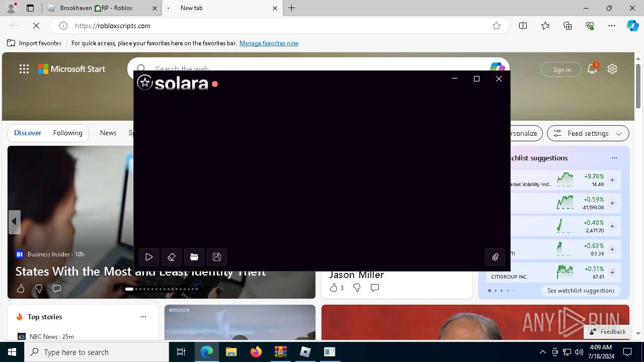Select the Discover feed tab
Screen dimensions: 644x362
tap(28, 133)
